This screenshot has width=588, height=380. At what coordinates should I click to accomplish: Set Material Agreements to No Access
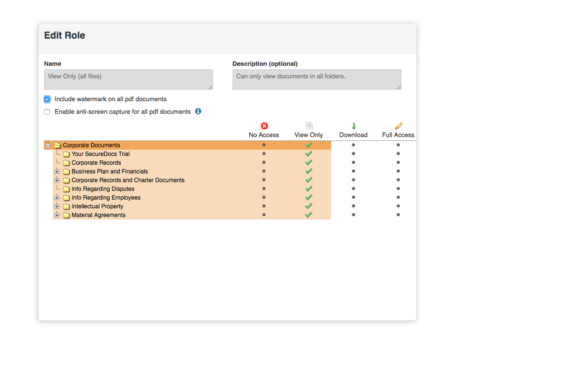point(264,215)
